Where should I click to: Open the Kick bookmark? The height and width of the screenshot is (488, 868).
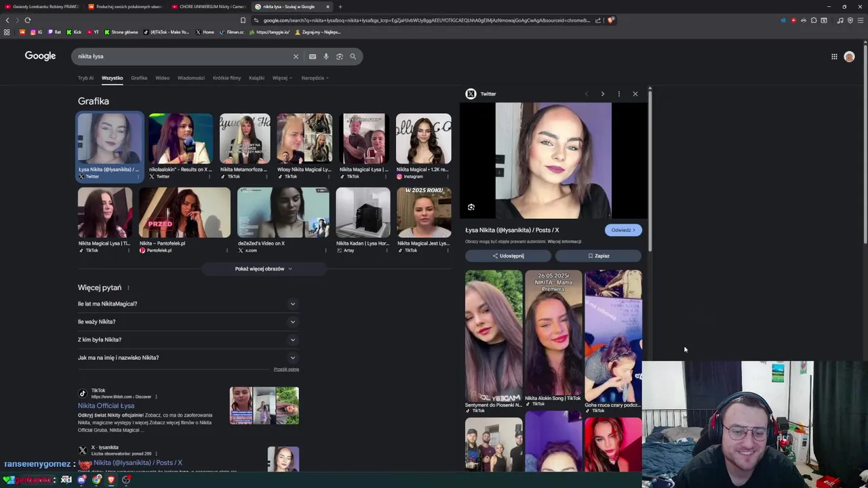(74, 32)
